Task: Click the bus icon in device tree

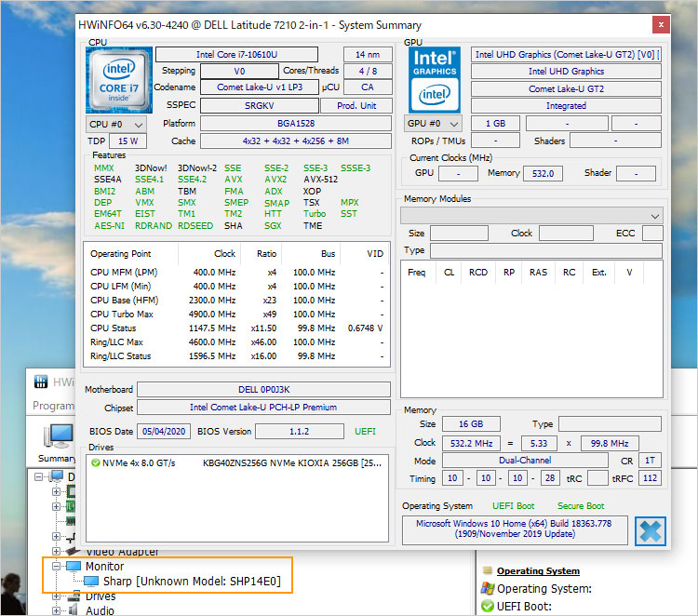Action: [71, 538]
